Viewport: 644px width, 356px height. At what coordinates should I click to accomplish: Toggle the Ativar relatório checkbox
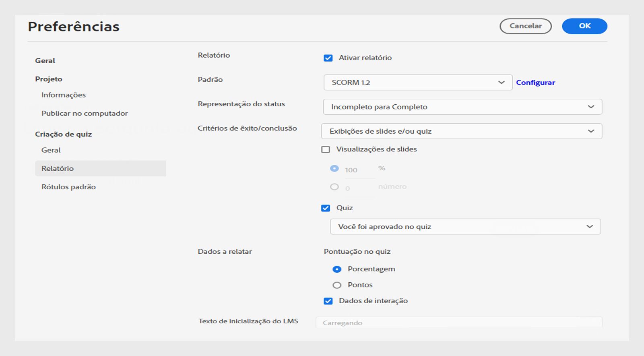pos(328,58)
